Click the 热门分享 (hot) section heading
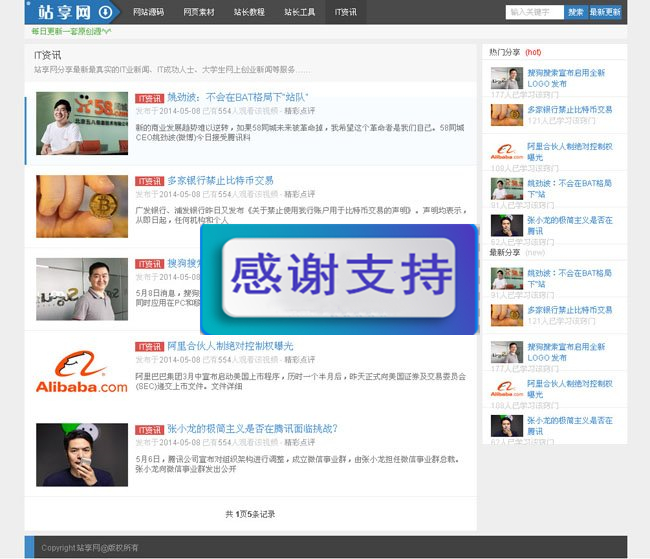The width and height of the screenshot is (650, 559). pos(515,52)
